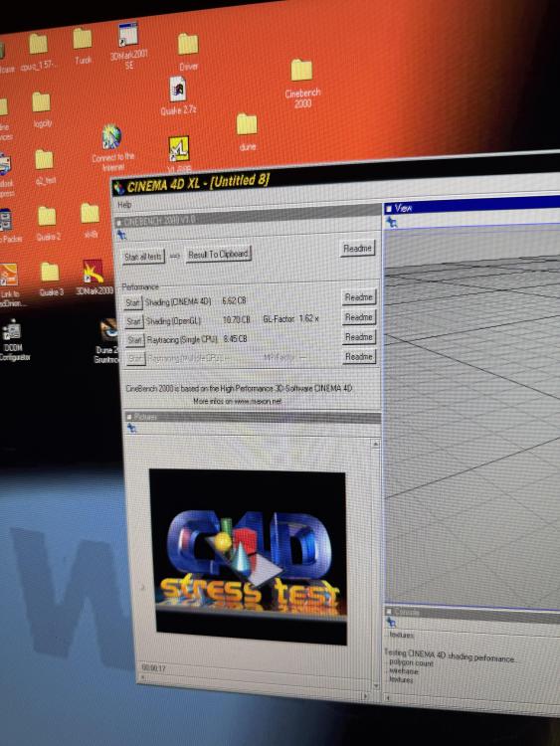Open Readme for Shading (OpenGL) test
This screenshot has width=560, height=746.
[x=358, y=317]
